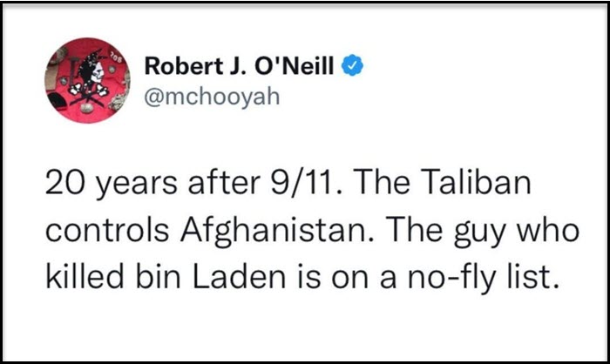Click the word "killed" in the tweet

[x=85, y=277]
